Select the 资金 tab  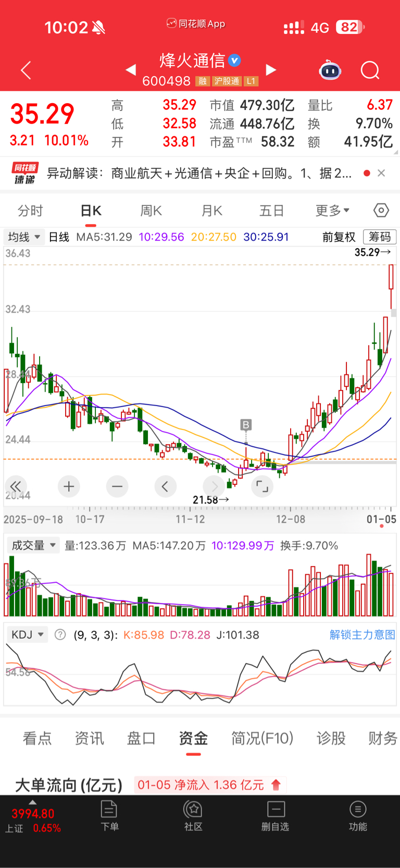[193, 738]
